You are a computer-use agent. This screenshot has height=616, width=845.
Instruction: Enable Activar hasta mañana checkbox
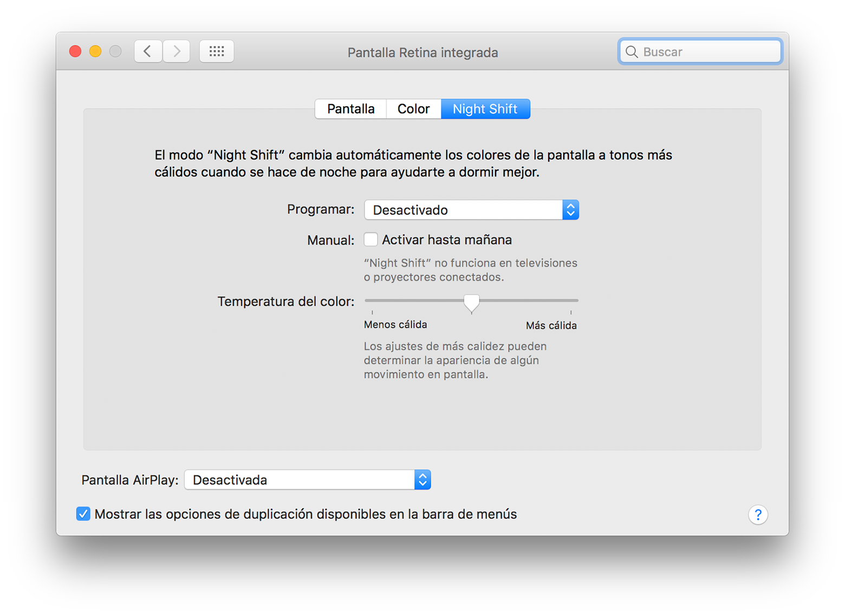click(370, 239)
